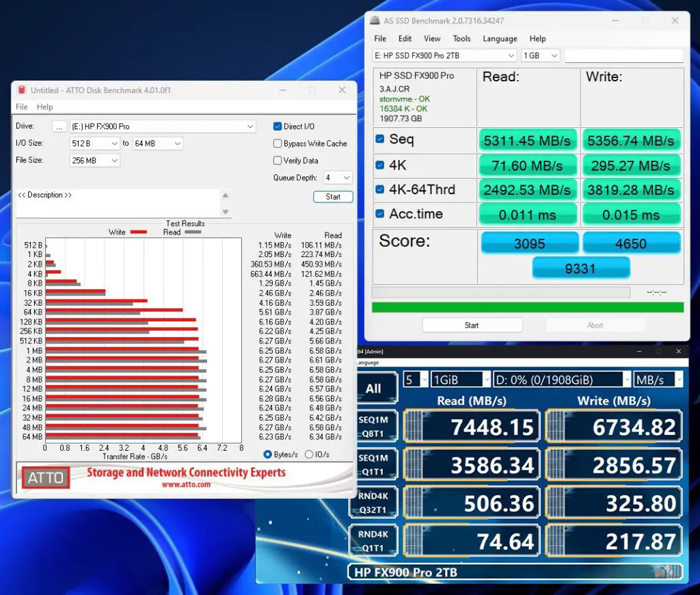This screenshot has width=700, height=595.
Task: Click the AS SSD total score 9331
Action: click(x=580, y=269)
